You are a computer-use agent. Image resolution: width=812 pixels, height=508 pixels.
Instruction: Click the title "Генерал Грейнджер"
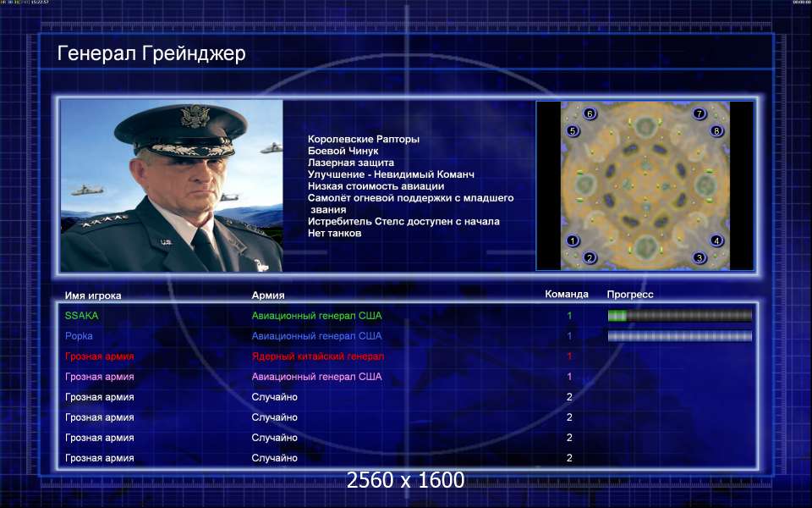click(x=151, y=53)
